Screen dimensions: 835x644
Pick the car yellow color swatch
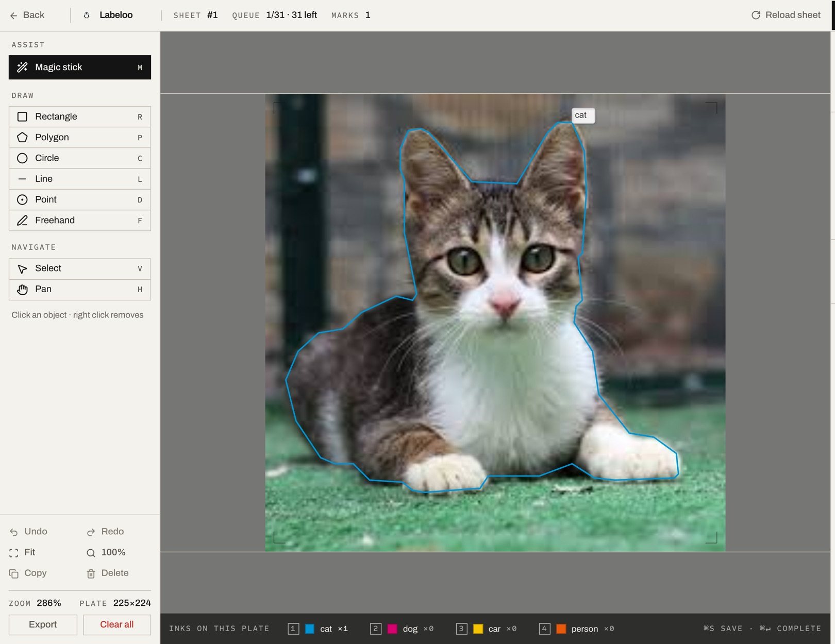coord(478,629)
